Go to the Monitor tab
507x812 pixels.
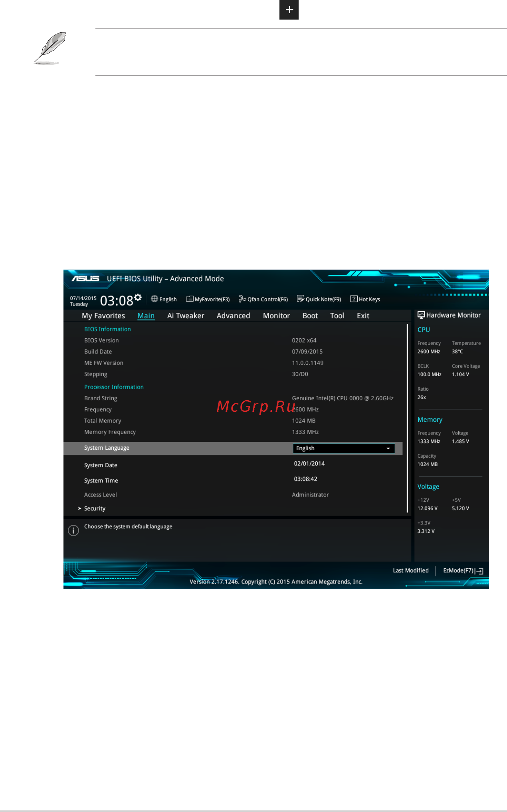[x=276, y=316]
